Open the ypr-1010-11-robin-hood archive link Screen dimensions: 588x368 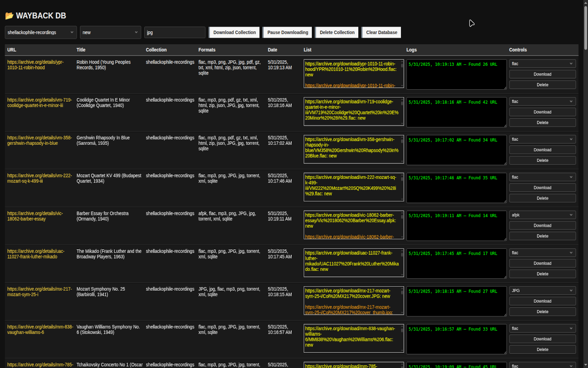[x=35, y=65]
